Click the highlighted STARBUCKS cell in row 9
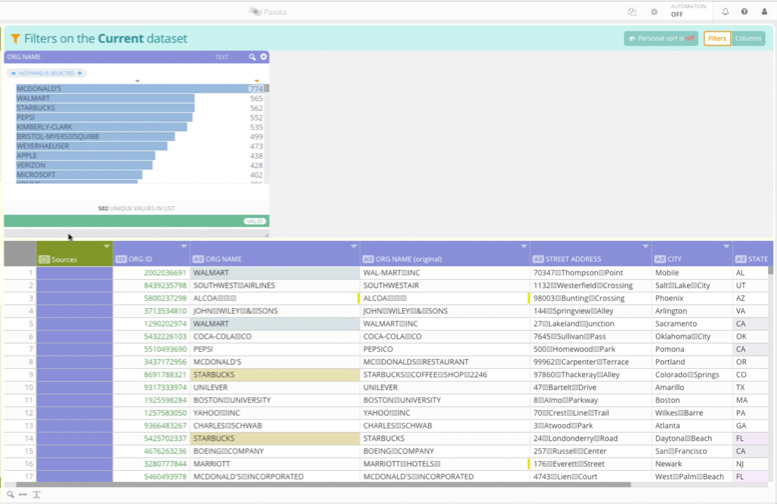The width and height of the screenshot is (777, 504). (275, 375)
